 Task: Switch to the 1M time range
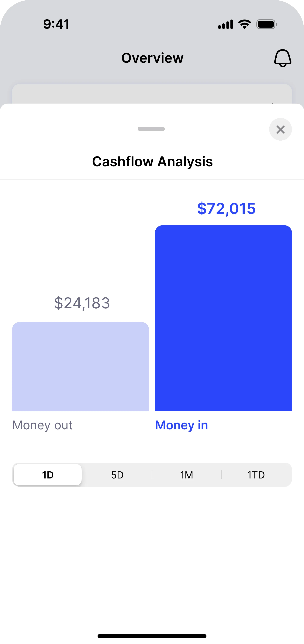(186, 475)
